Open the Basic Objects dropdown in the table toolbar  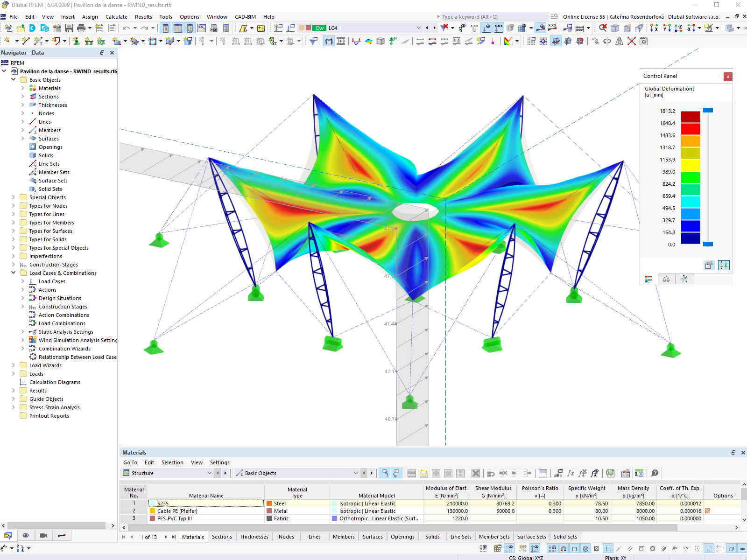(x=356, y=473)
